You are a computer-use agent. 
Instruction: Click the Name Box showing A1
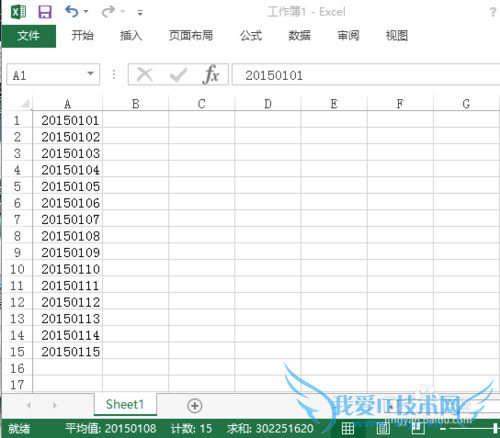[47, 75]
